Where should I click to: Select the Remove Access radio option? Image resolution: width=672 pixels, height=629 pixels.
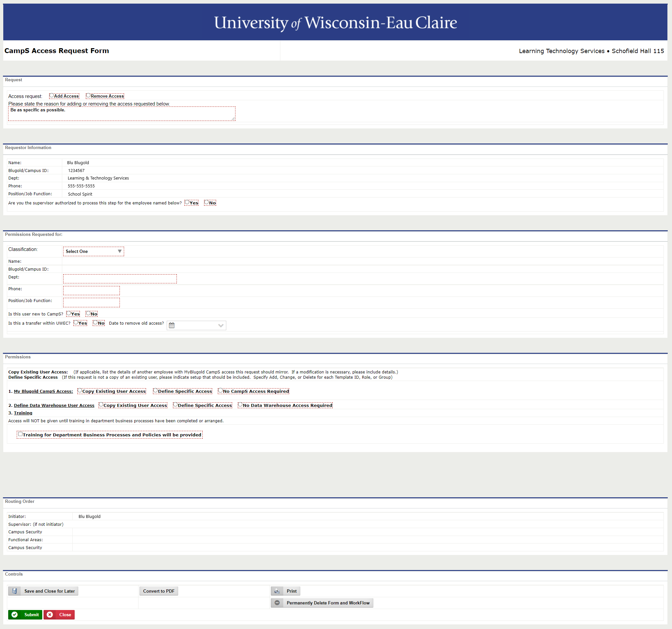[x=88, y=96]
